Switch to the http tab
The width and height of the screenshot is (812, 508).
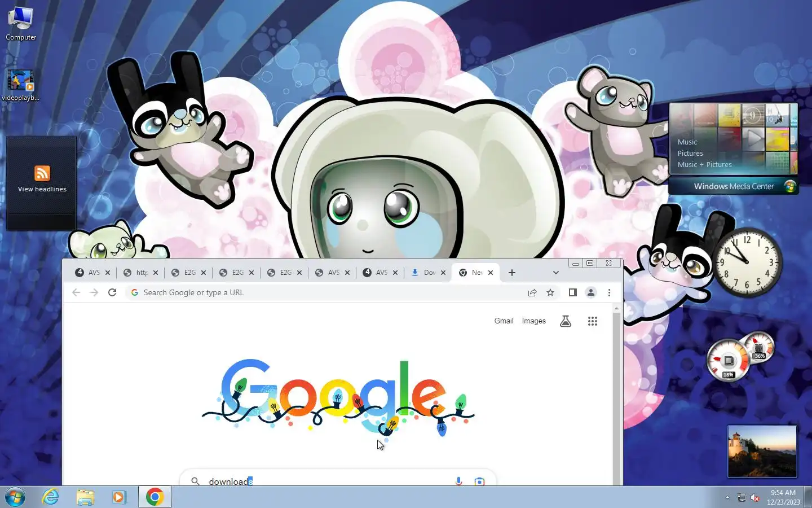[141, 273]
